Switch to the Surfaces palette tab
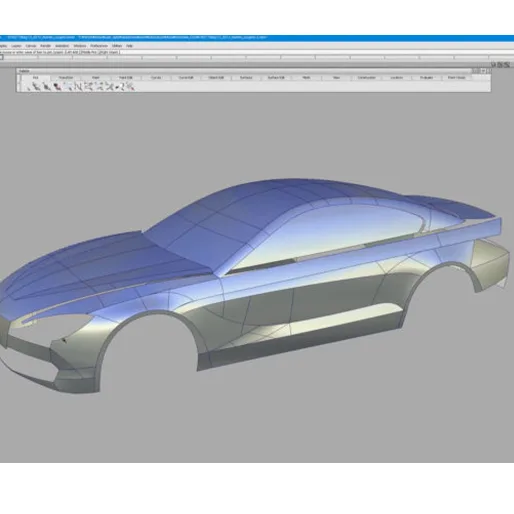 pyautogui.click(x=246, y=77)
